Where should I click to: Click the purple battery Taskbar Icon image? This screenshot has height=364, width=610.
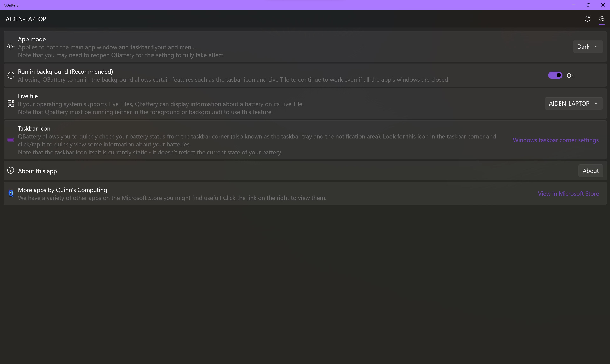[11, 140]
